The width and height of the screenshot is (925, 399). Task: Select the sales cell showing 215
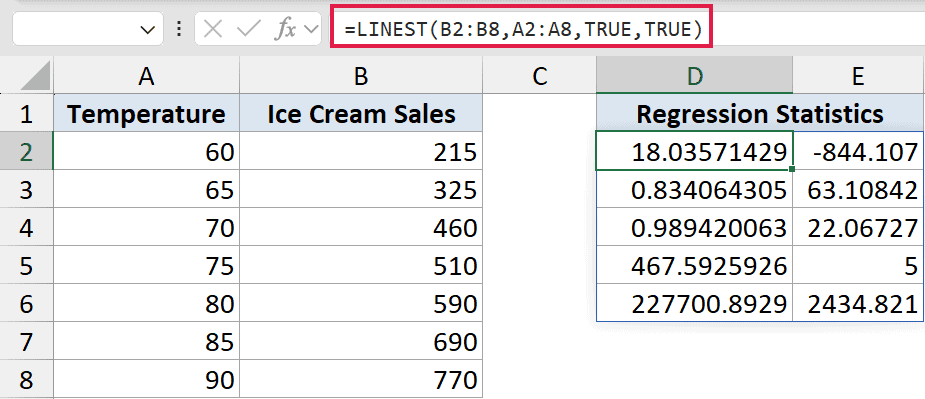point(361,151)
